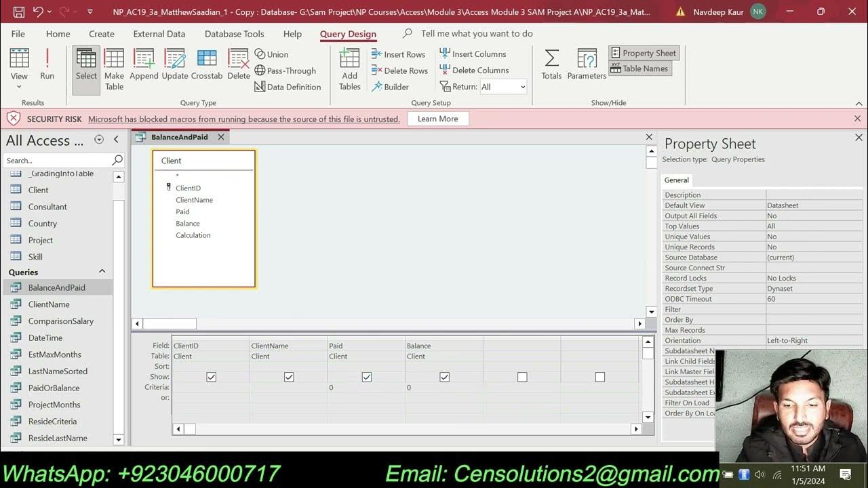Image resolution: width=868 pixels, height=488 pixels.
Task: Uncheck Show for ClientName column
Action: tap(289, 377)
